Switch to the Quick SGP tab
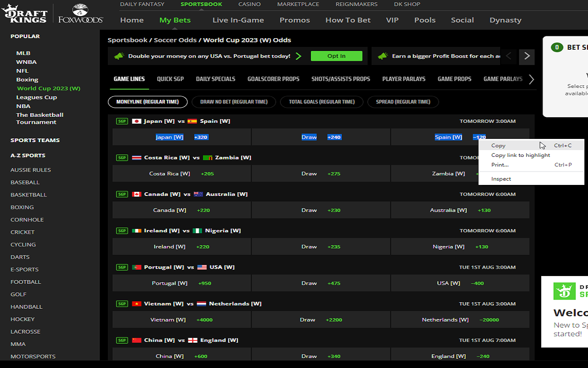 [x=170, y=79]
